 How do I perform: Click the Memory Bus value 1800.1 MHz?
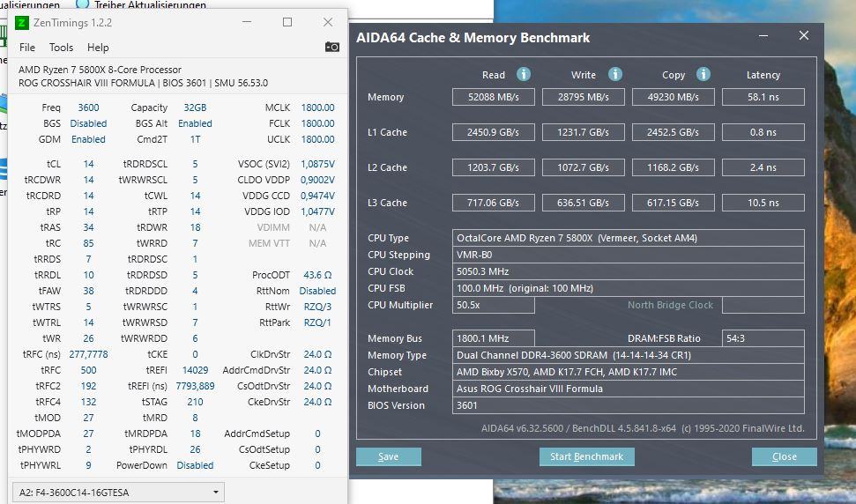click(494, 338)
